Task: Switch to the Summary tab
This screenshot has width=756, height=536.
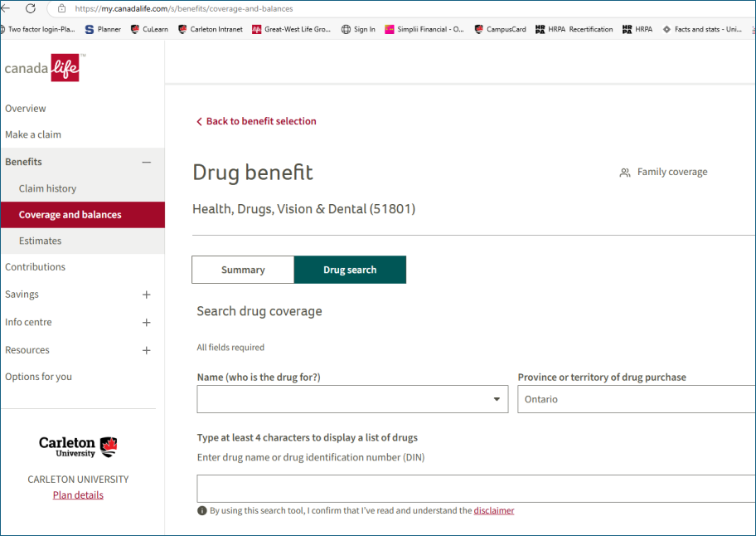Action: 243,270
